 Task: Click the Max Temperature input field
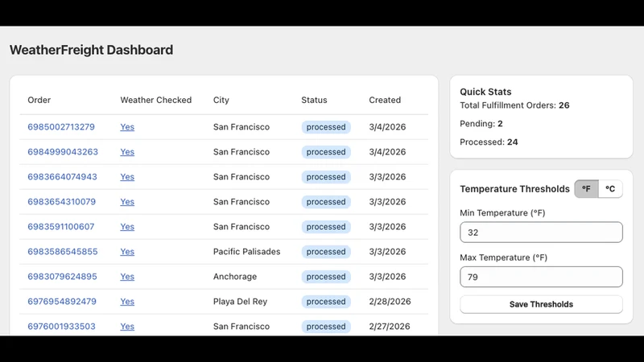pyautogui.click(x=541, y=277)
